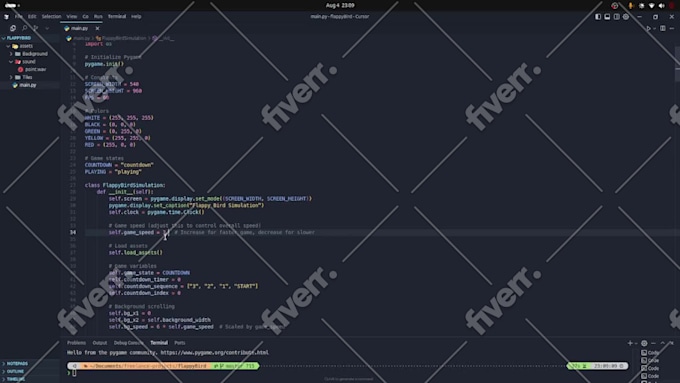Image resolution: width=680 pixels, height=383 pixels.
Task: Close the main.py editor tab
Action: [98, 28]
